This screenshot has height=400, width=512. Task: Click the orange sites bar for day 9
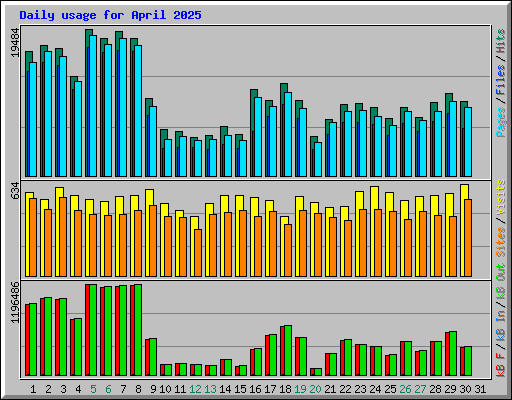(153, 241)
